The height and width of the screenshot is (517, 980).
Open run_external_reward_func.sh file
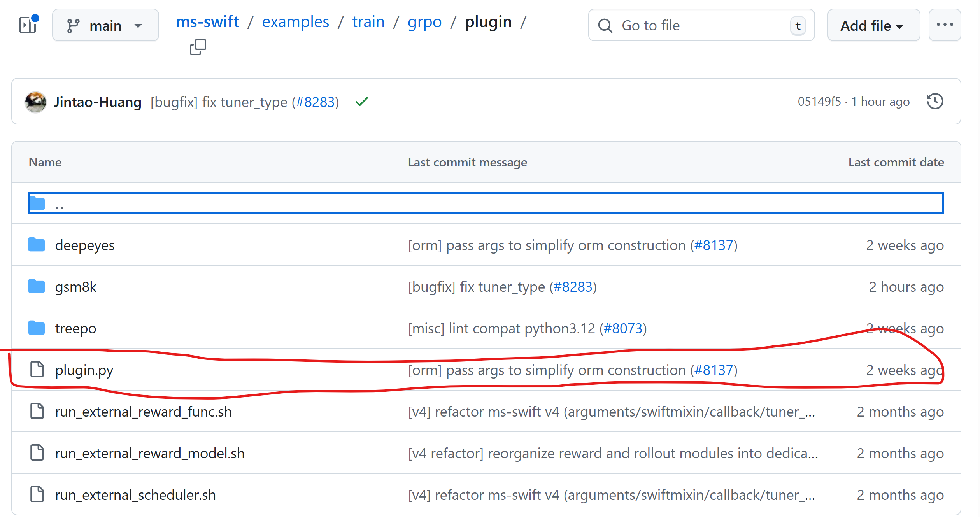(143, 412)
